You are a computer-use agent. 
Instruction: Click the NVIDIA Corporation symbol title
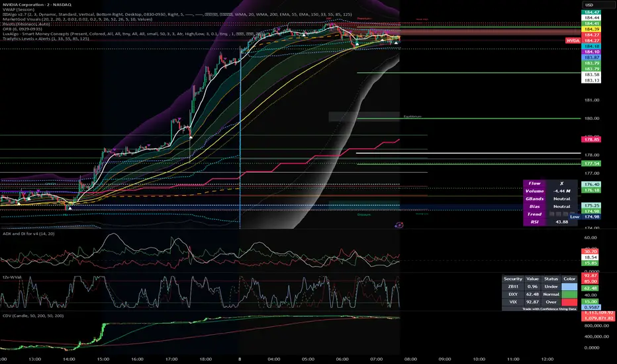(x=37, y=5)
